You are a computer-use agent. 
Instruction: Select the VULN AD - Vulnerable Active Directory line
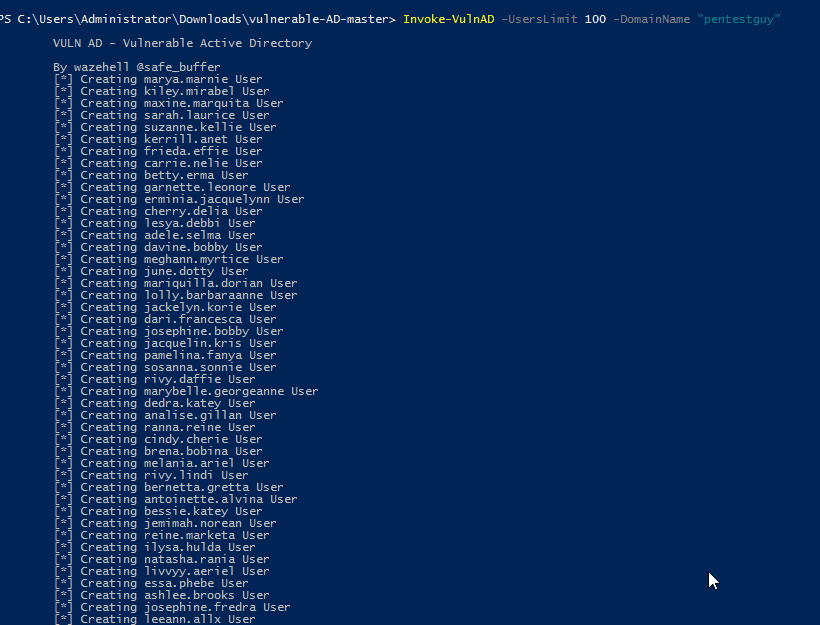(x=183, y=43)
